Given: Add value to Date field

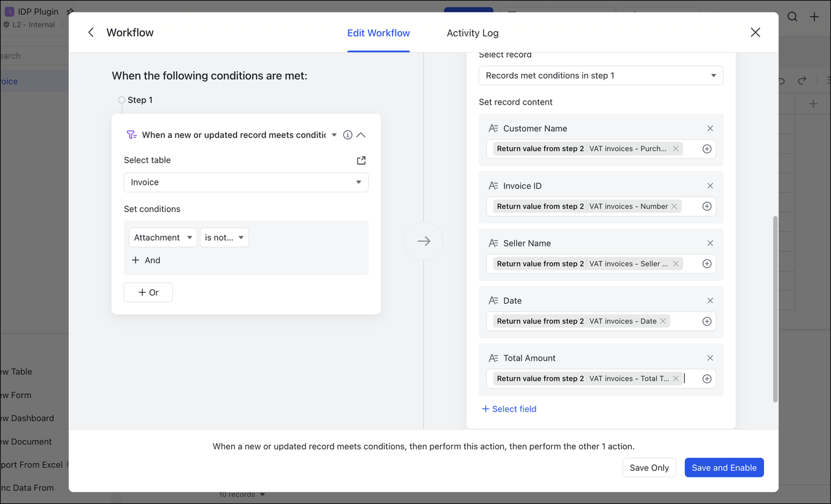Looking at the screenshot, I should [707, 321].
